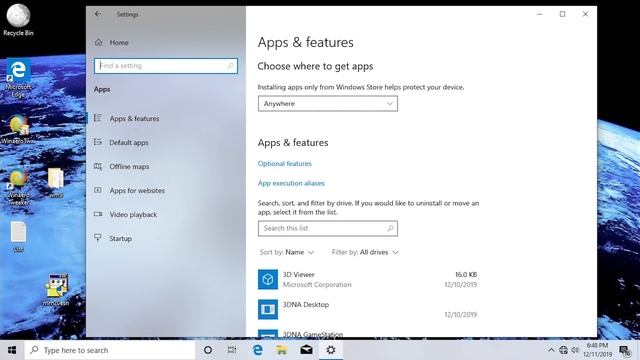Screen dimensions: 640x360
Task: Open Default apps section
Action: click(129, 142)
